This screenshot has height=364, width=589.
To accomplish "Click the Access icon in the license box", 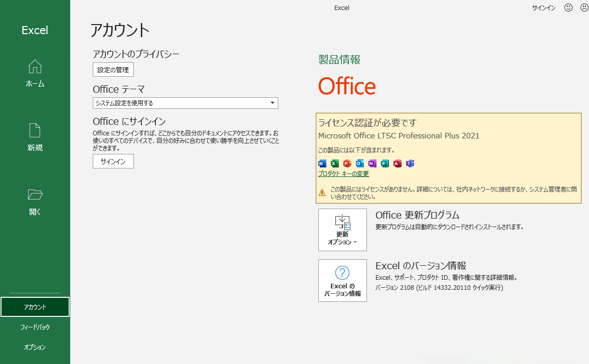I will coord(398,163).
